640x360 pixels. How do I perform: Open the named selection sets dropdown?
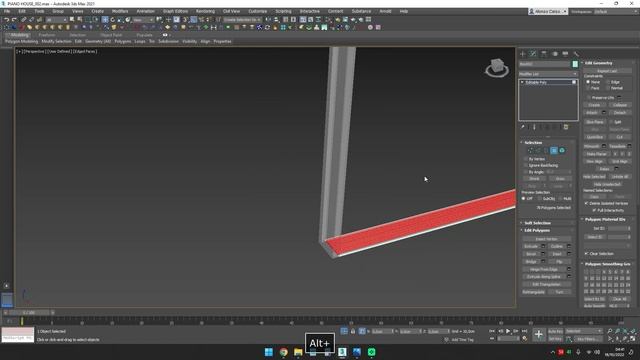242,20
